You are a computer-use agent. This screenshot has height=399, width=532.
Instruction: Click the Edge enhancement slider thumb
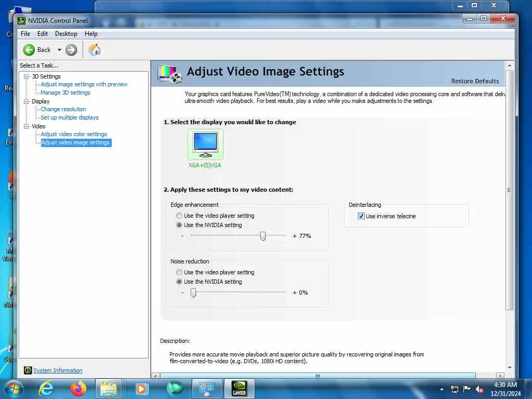click(263, 236)
